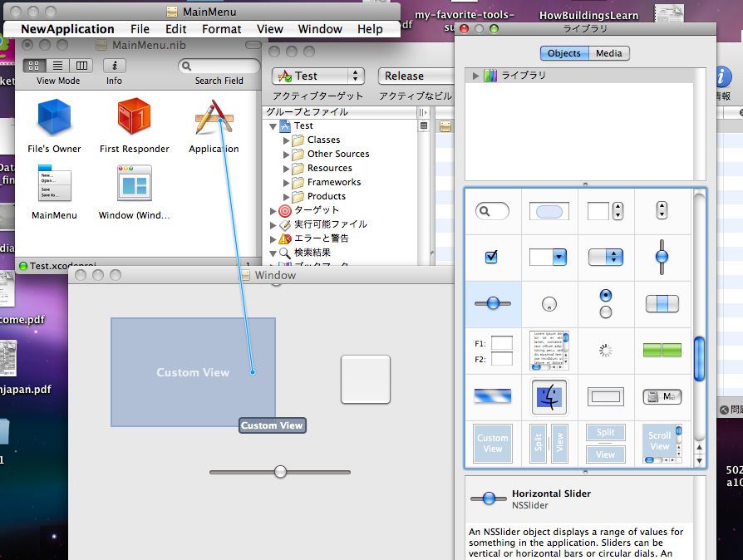The image size is (743, 560).
Task: Pick the green level indicator object
Action: click(662, 350)
